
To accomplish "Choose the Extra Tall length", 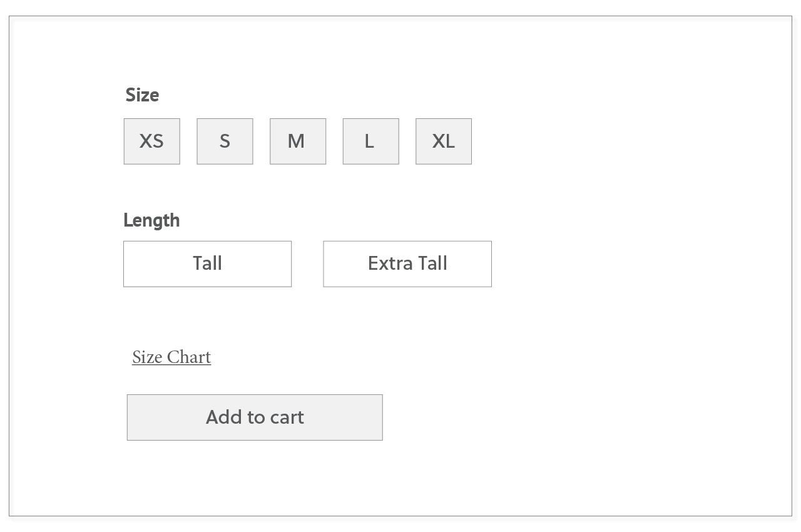I will pyautogui.click(x=407, y=264).
